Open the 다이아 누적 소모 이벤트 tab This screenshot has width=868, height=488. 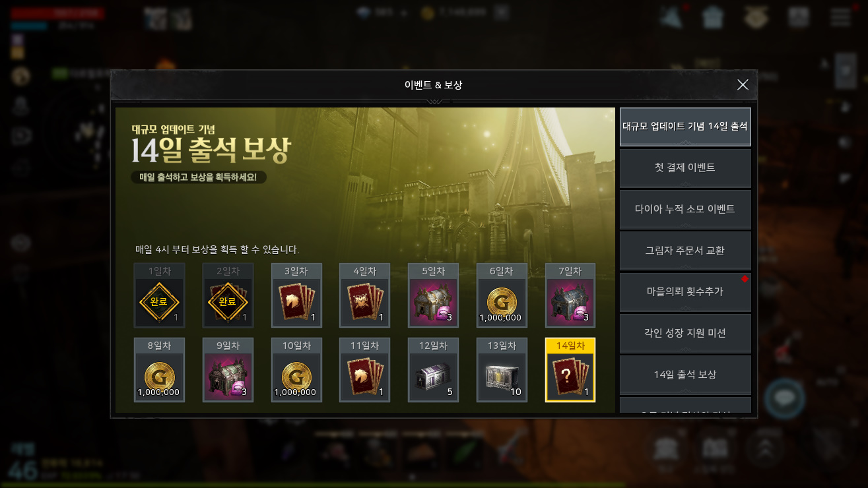(x=685, y=209)
